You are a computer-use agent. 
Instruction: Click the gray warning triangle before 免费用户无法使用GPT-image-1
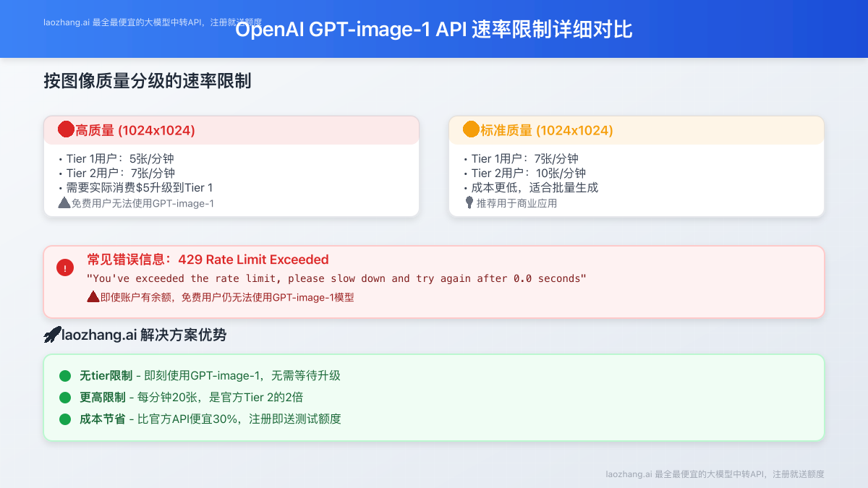pos(64,203)
